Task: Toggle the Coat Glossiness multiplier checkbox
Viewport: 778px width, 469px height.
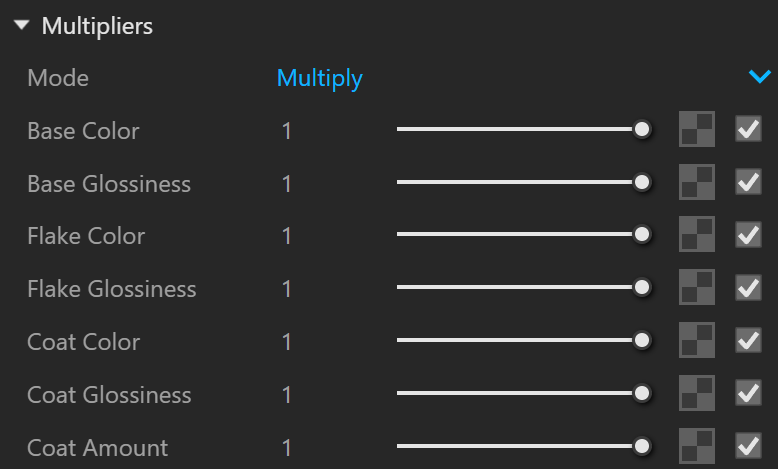Action: point(748,393)
